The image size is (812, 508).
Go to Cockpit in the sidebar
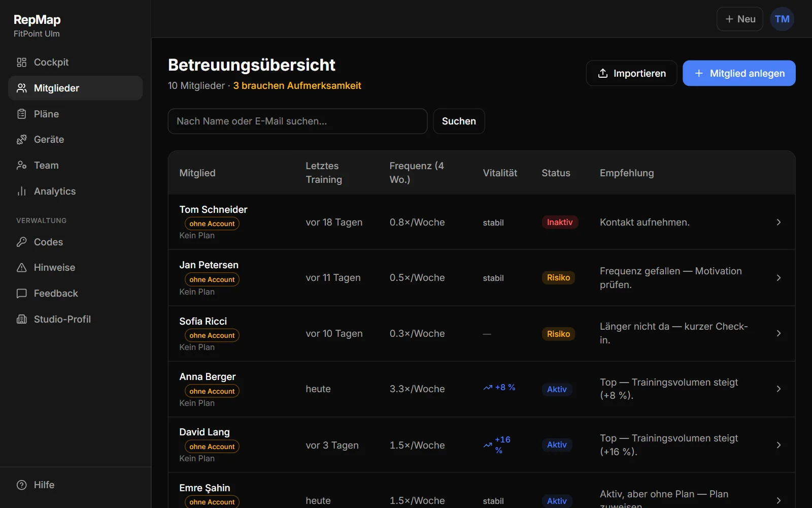75,62
